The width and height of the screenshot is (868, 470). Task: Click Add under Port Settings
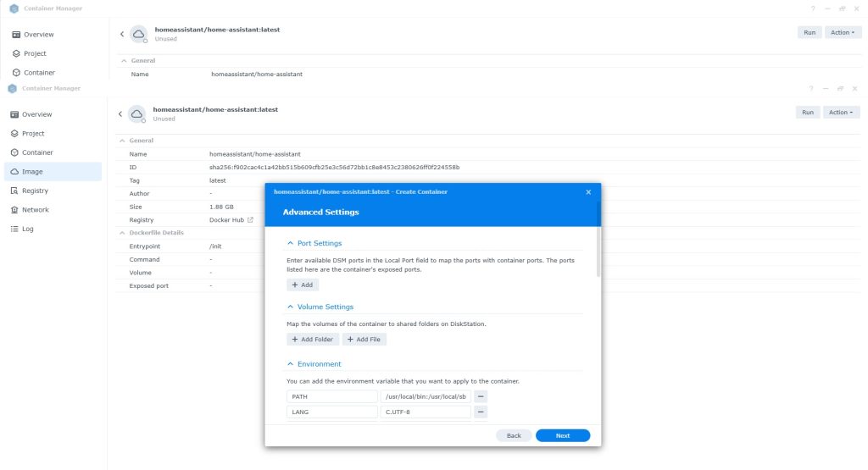pyautogui.click(x=303, y=285)
